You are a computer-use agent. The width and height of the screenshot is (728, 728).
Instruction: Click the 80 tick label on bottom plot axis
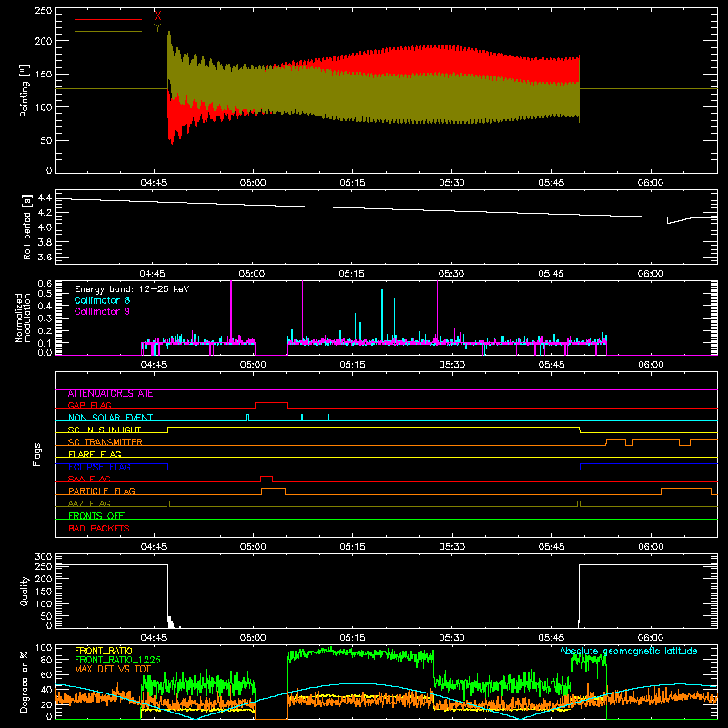[46, 660]
